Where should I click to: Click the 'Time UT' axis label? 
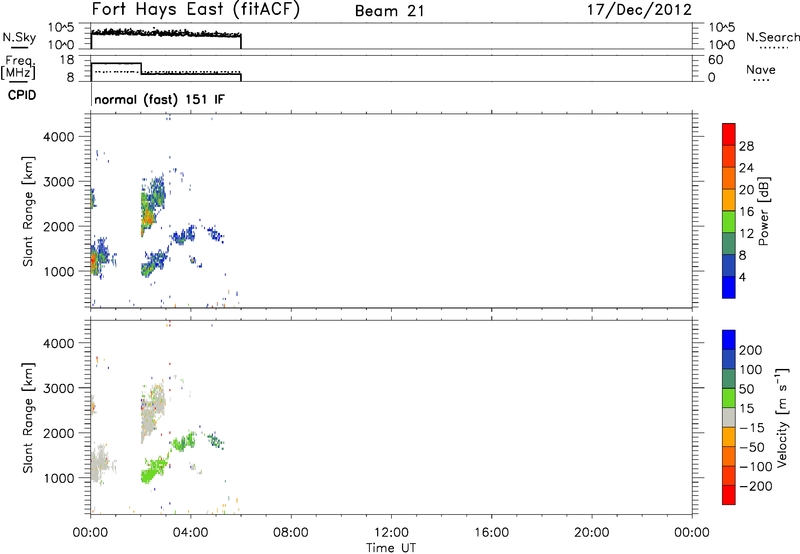391,547
